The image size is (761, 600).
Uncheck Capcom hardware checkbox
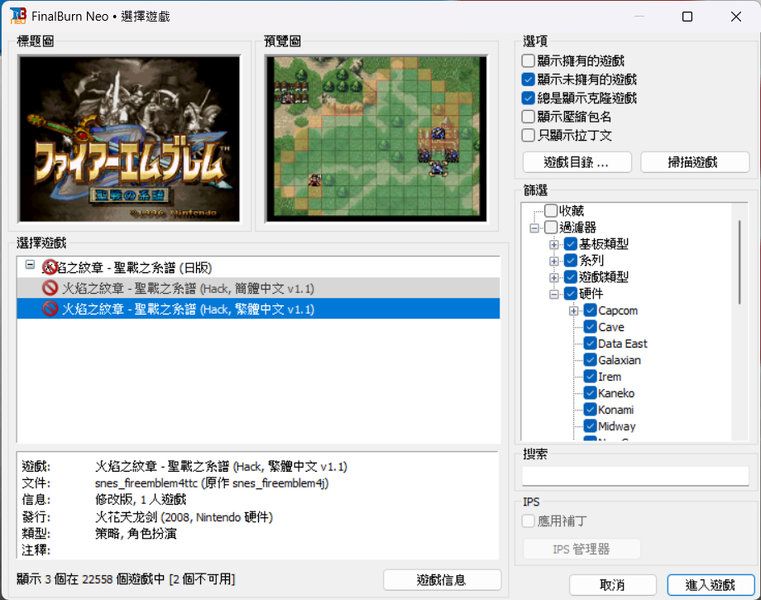[x=590, y=310]
